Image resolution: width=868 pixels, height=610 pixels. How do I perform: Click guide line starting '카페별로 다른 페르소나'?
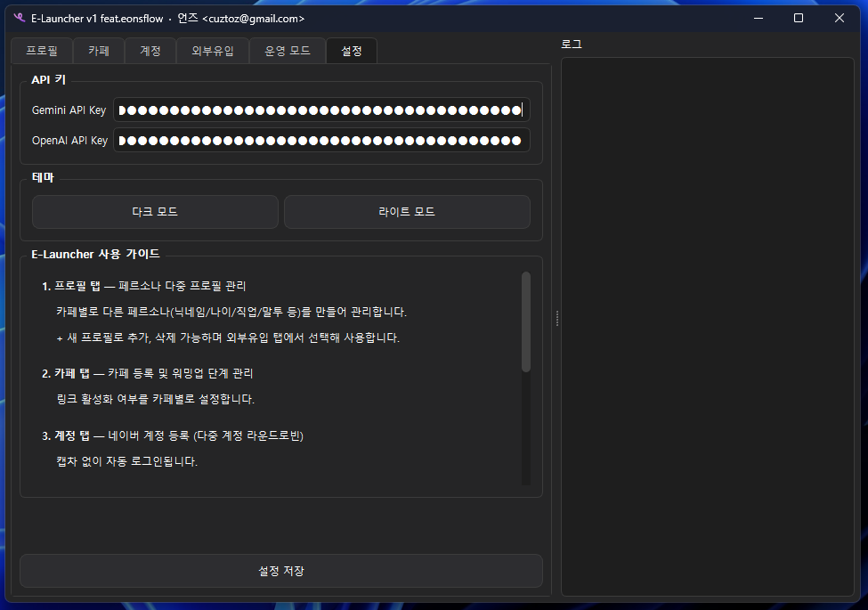231,313
